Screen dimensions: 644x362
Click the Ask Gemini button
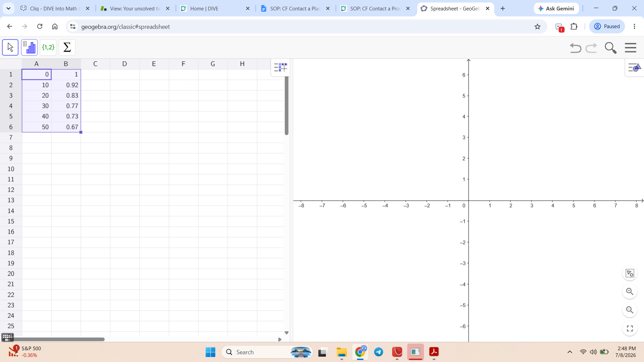[556, 8]
